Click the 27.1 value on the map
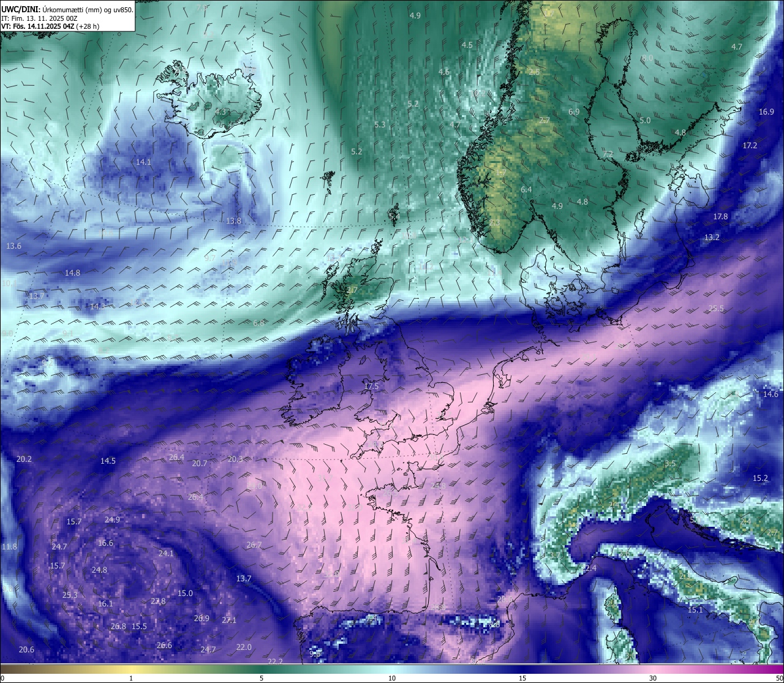Screen dimensions: 784x683 point(229,620)
